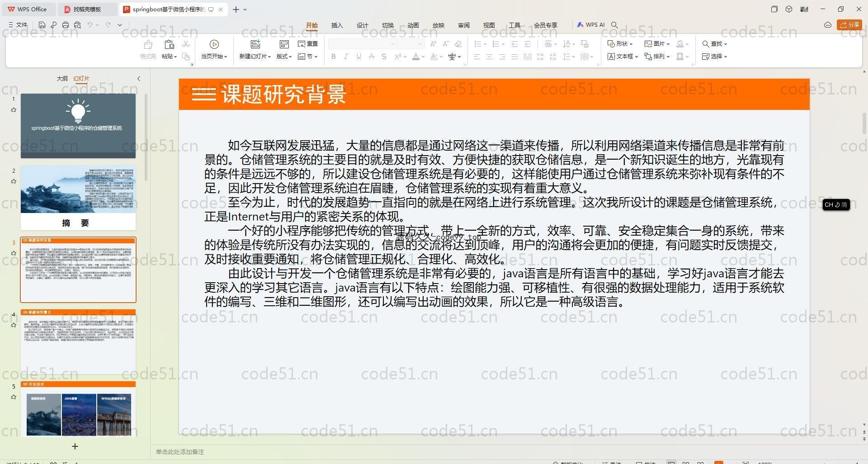Click the Undo arrow icon
The height and width of the screenshot is (464, 868).
90,25
